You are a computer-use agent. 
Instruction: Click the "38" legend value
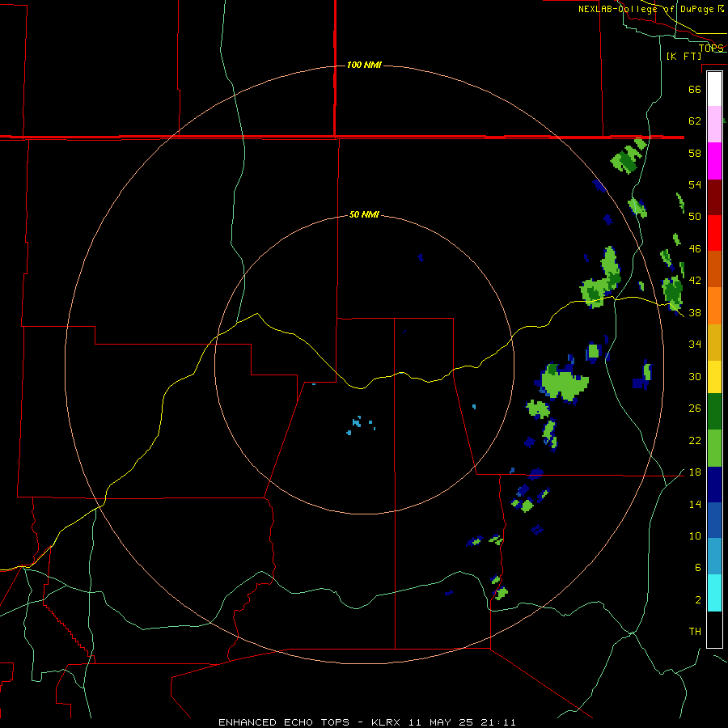[x=695, y=312]
